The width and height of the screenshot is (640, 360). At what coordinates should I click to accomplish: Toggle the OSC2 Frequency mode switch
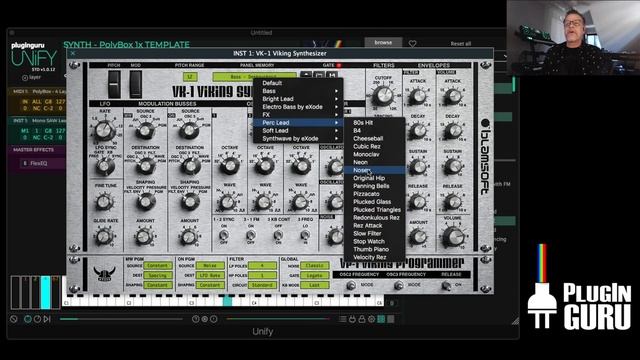click(351, 286)
